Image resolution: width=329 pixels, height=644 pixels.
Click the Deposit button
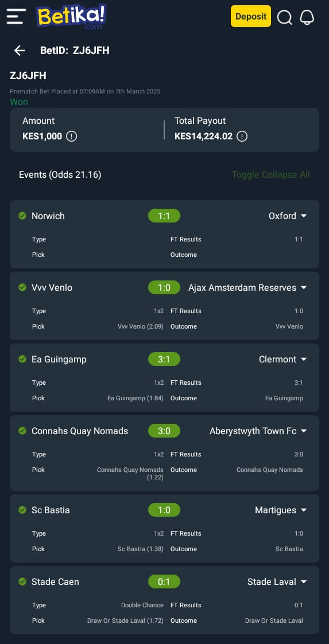[251, 16]
